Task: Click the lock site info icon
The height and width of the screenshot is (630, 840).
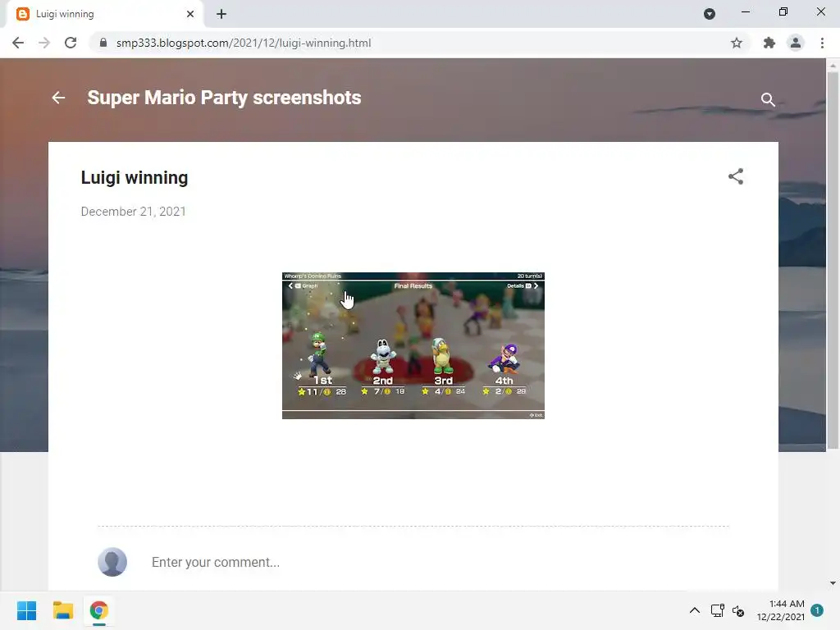Action: [x=103, y=43]
